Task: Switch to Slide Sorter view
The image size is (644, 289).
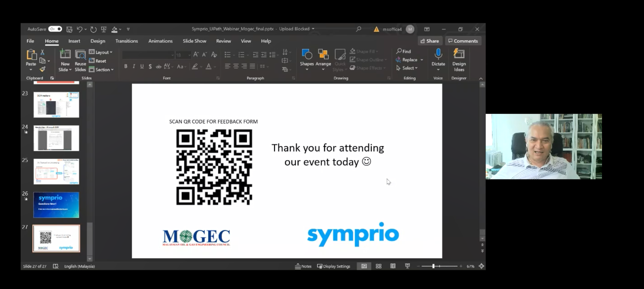Action: pyautogui.click(x=378, y=266)
